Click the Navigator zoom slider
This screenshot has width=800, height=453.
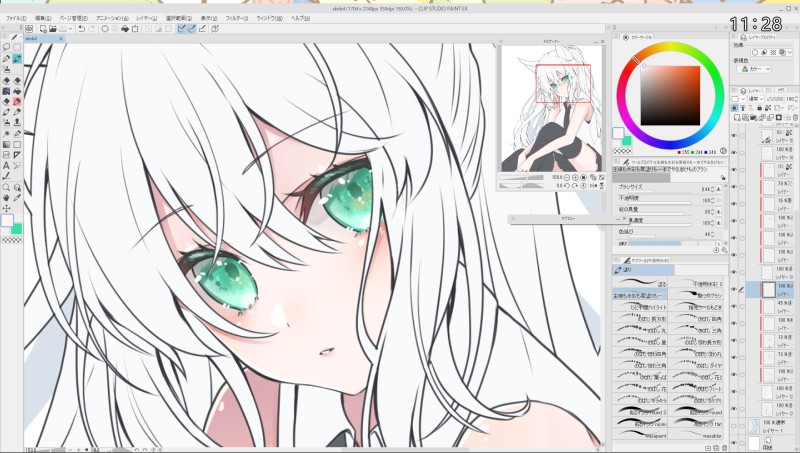(521, 178)
